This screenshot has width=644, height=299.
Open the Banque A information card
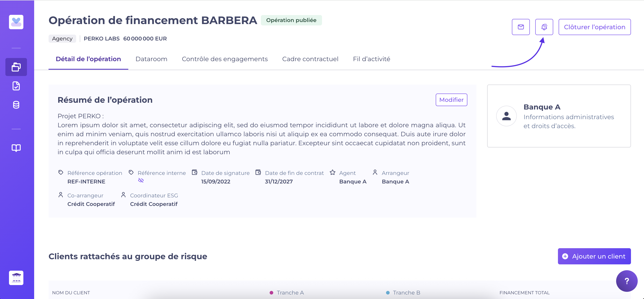558,116
